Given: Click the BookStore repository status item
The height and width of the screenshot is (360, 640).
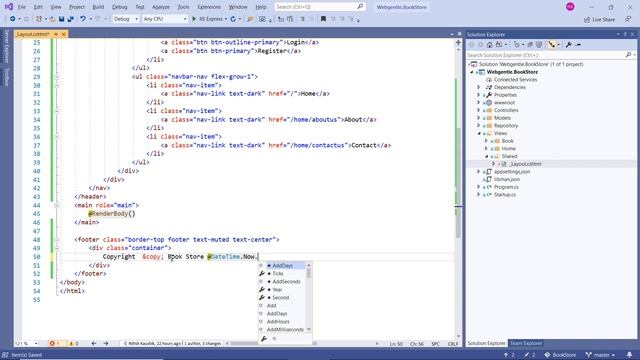Looking at the screenshot, I should (x=560, y=355).
